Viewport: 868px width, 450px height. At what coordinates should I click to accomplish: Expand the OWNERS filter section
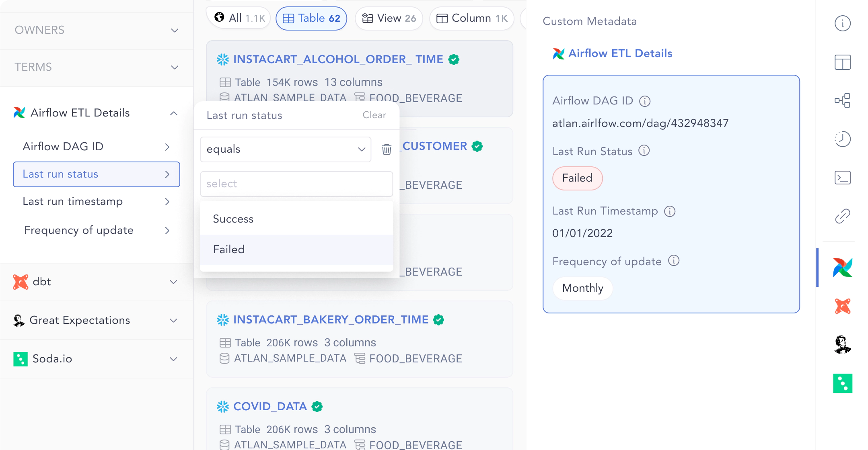tap(97, 30)
